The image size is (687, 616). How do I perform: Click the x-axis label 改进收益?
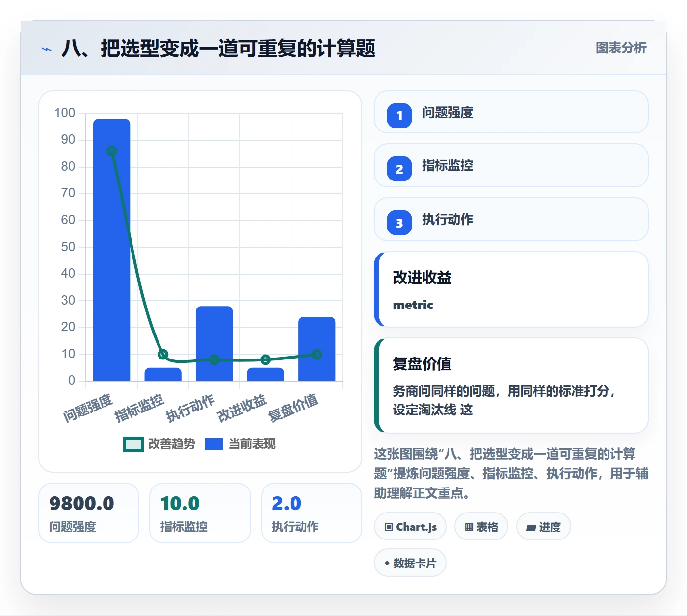tap(242, 408)
